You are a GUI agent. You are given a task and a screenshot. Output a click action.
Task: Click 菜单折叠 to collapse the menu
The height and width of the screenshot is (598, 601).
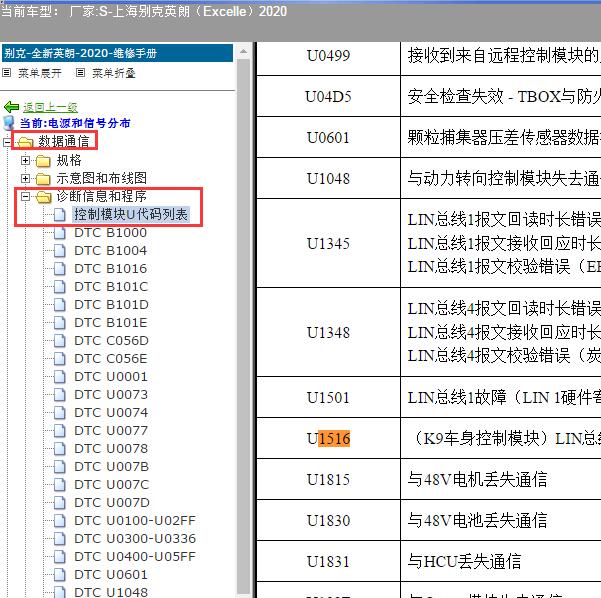114,73
